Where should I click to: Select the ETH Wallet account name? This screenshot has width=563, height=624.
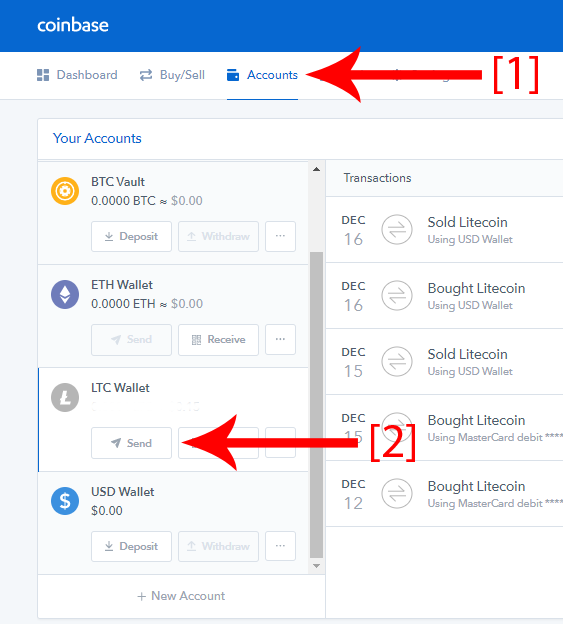[122, 285]
